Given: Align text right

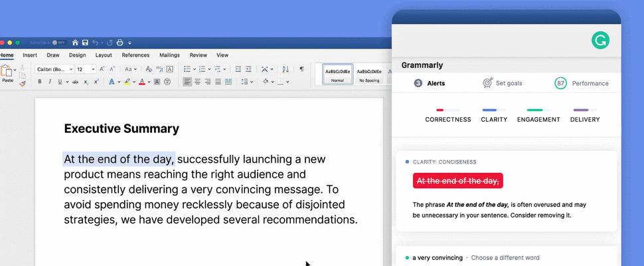Looking at the screenshot, I should point(208,82).
